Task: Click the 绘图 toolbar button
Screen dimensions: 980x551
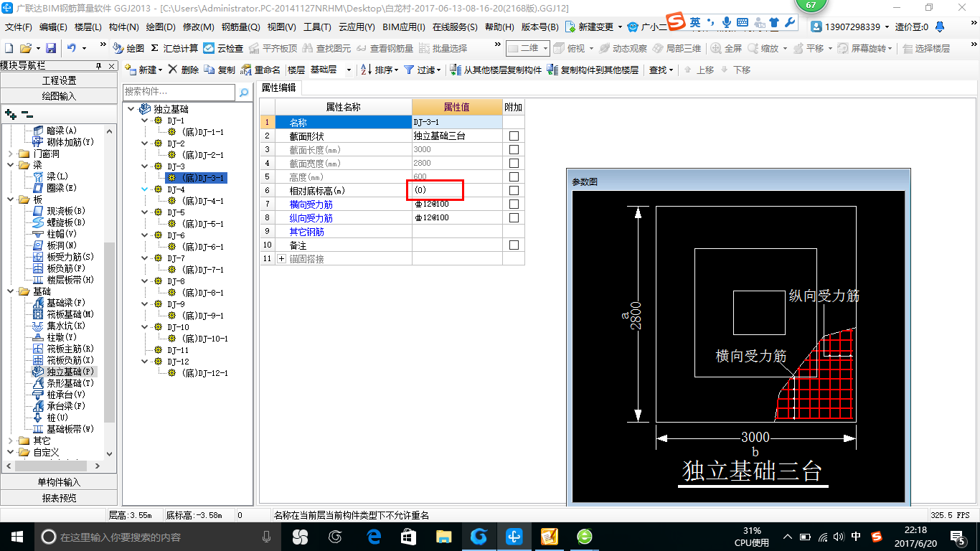Action: 128,48
